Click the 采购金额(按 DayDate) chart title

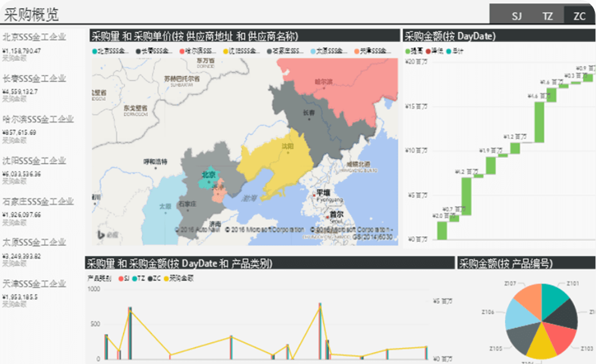pos(450,36)
